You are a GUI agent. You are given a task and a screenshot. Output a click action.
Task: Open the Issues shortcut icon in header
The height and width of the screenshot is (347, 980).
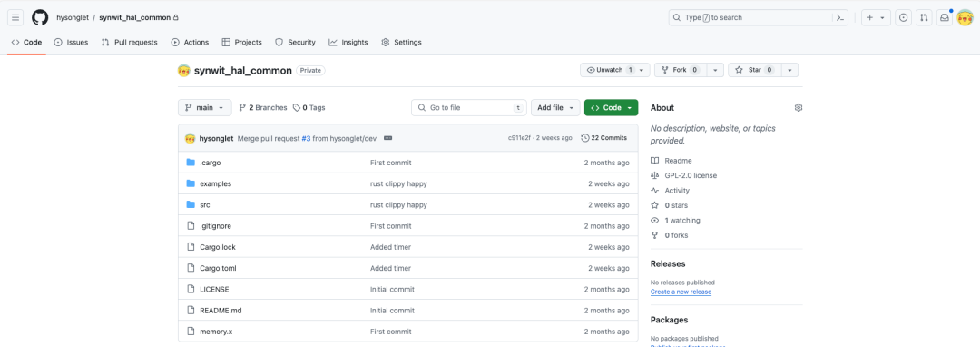click(x=903, y=17)
